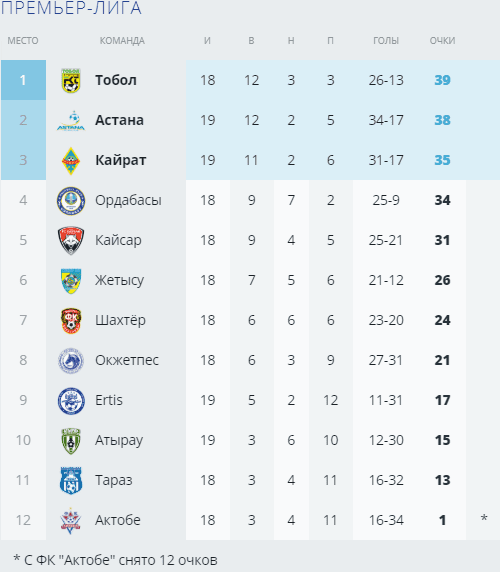500x572 pixels.
Task: Click the Актобе club emblem
Action: (71, 521)
